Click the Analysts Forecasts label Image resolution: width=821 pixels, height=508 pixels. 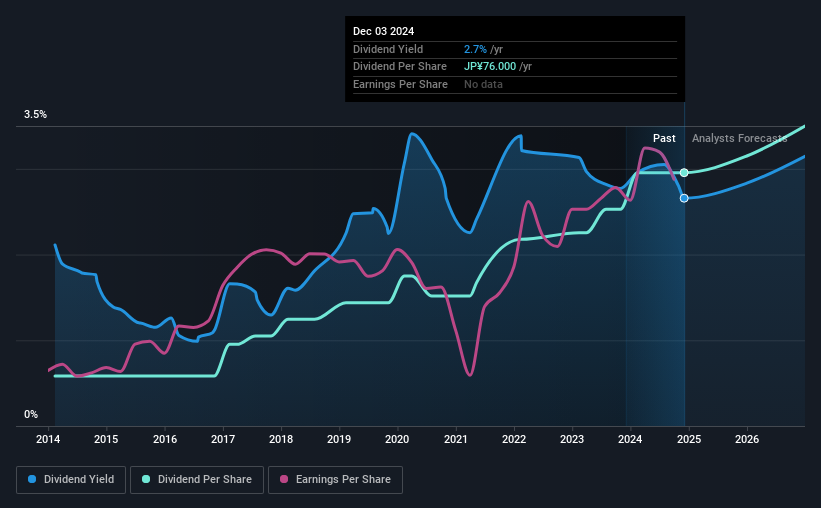[739, 138]
